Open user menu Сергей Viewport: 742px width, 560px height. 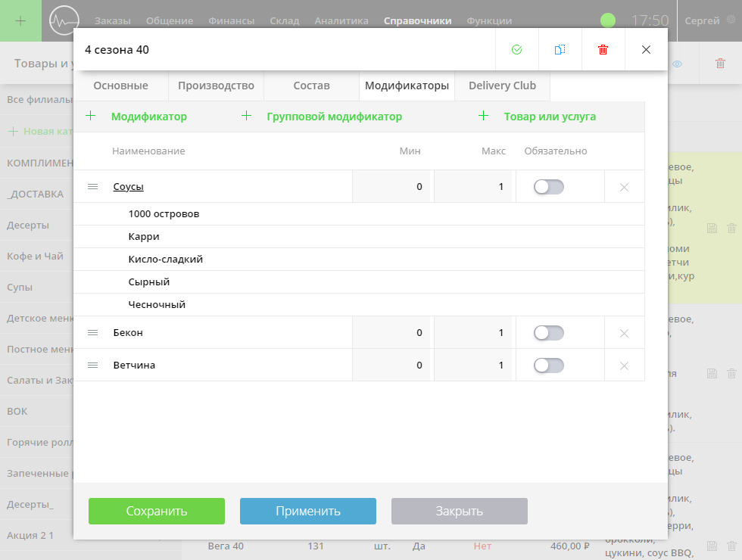pos(702,21)
